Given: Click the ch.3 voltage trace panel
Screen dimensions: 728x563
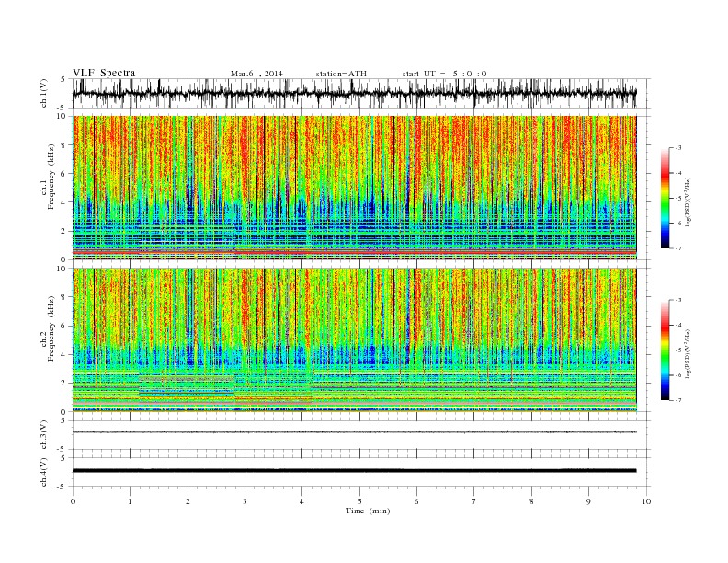Looking at the screenshot, I should 361,435.
